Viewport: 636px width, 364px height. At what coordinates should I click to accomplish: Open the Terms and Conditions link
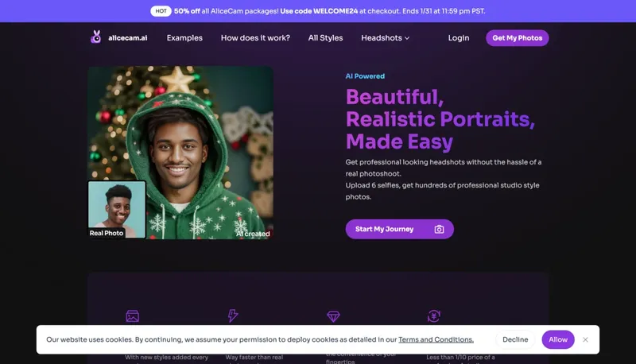pyautogui.click(x=436, y=339)
